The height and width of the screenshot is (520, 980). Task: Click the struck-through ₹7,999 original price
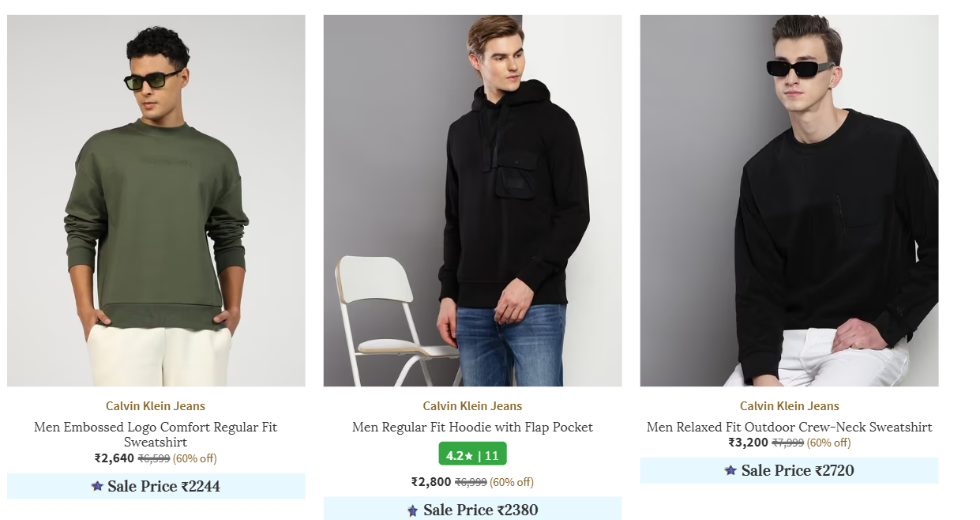pyautogui.click(x=787, y=443)
